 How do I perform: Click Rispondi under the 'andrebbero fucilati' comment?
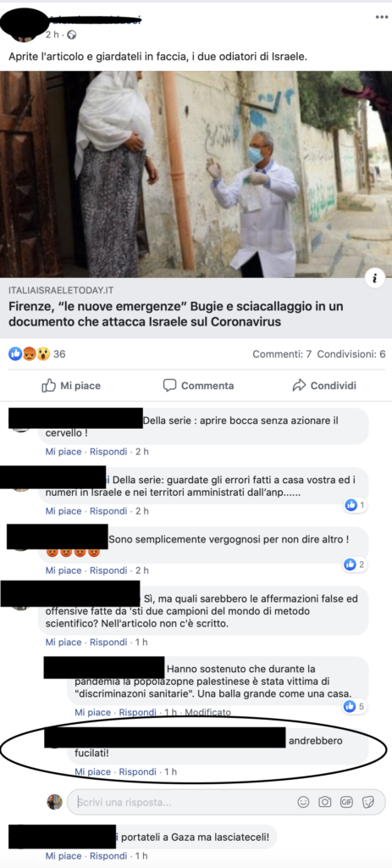point(138,771)
